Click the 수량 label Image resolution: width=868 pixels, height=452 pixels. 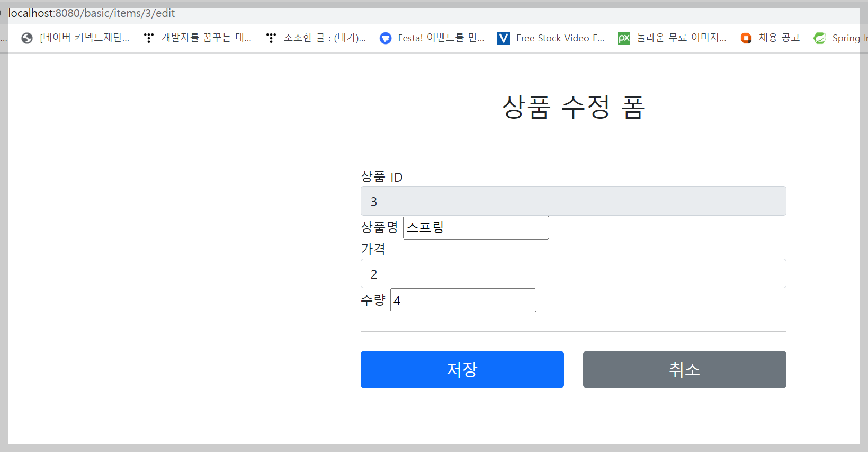click(373, 300)
